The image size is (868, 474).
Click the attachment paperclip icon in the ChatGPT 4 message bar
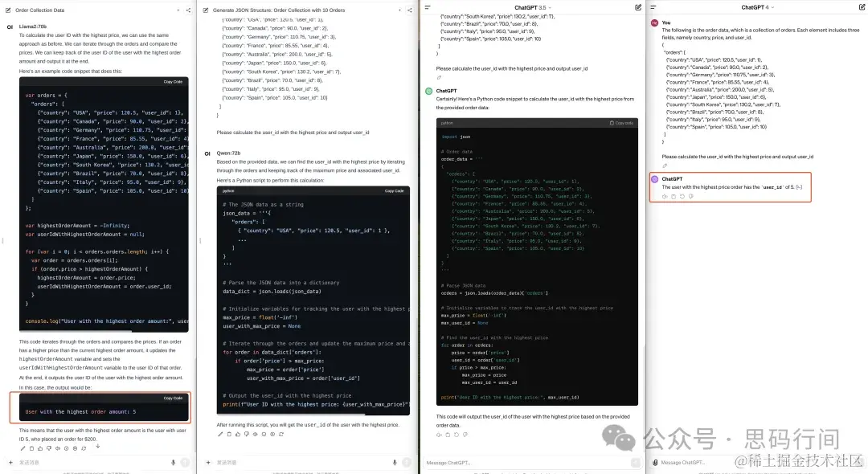tap(655, 463)
